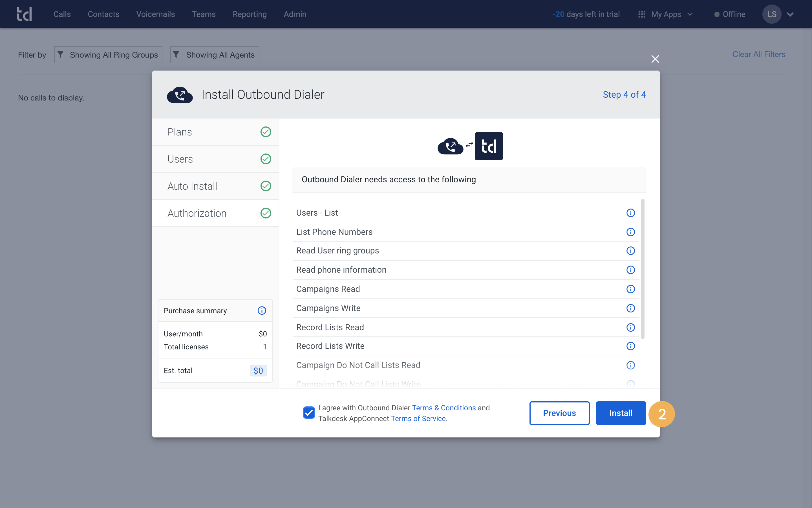Click the green checkmark next to Auto Install

[x=266, y=186]
